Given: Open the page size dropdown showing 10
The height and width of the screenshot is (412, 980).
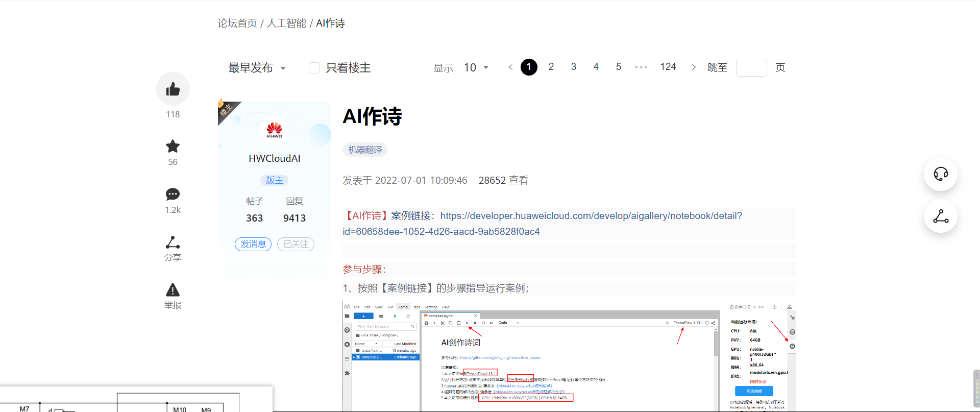Looking at the screenshot, I should click(x=476, y=68).
